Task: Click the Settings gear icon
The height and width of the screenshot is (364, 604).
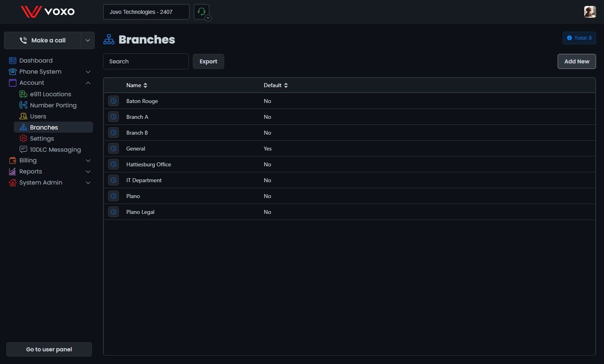Action: [23, 139]
